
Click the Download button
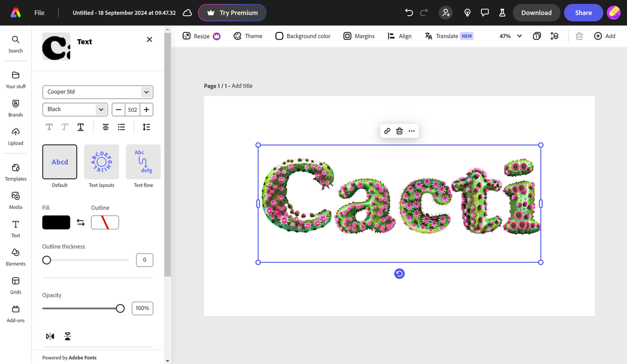tap(536, 12)
